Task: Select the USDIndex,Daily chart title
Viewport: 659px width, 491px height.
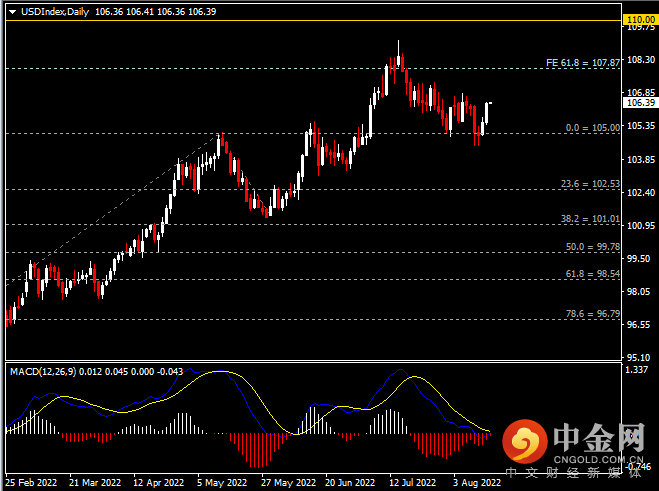Action: pyautogui.click(x=55, y=12)
